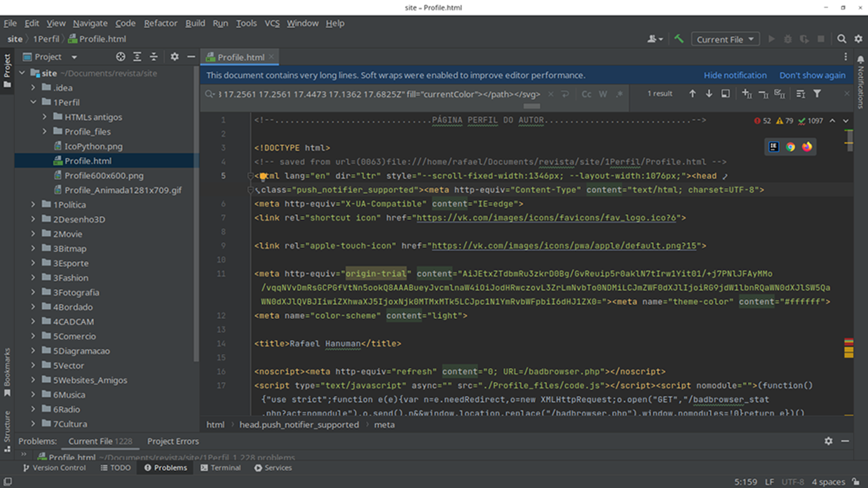Click Hide notification link
868x488 pixels.
(x=735, y=75)
